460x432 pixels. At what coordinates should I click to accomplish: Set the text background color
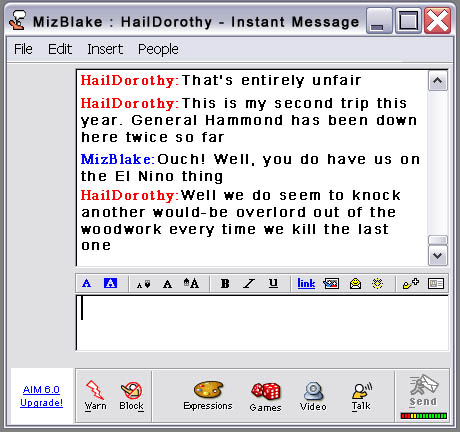click(x=110, y=283)
